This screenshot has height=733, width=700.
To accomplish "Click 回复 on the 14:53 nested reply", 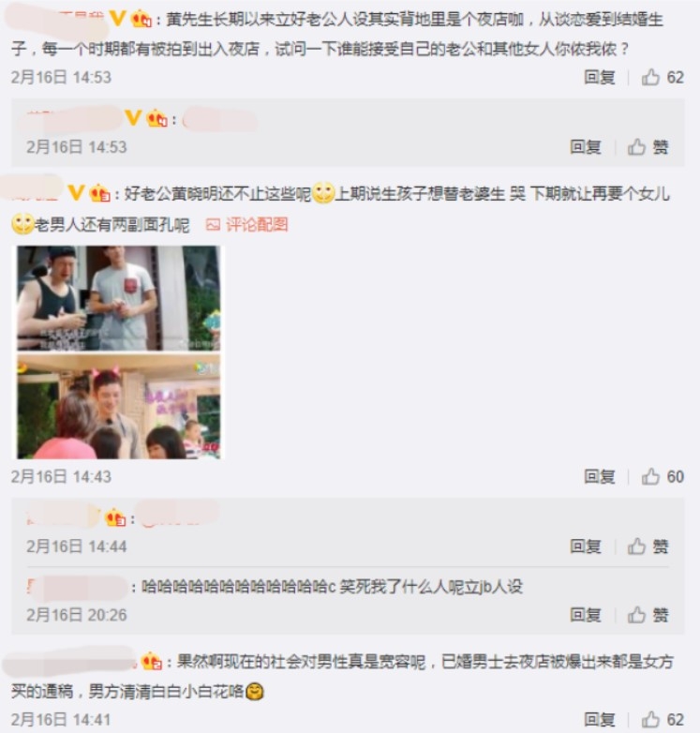I will [x=586, y=147].
